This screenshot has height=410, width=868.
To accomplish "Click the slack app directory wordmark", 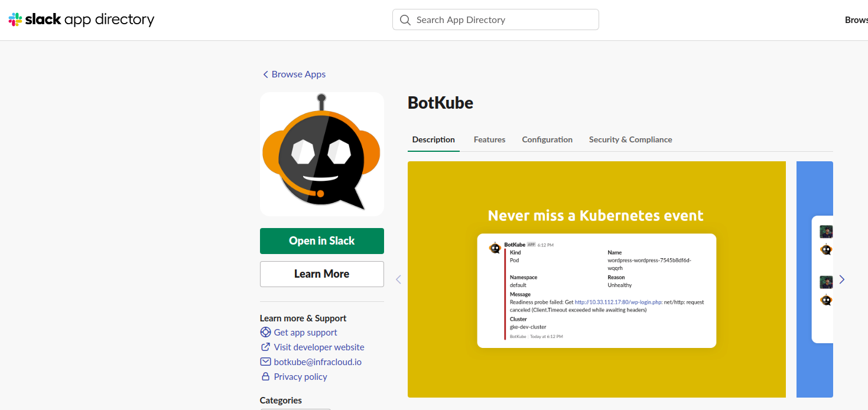I will [90, 19].
